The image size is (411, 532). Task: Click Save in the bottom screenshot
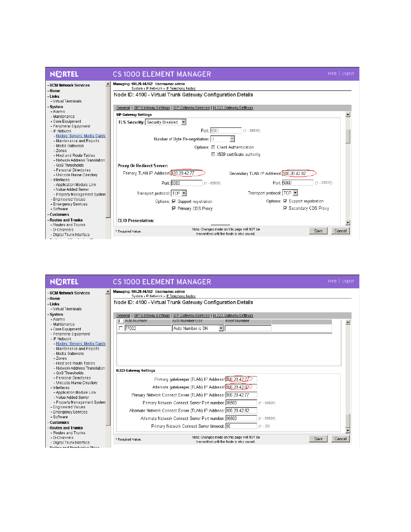coord(318,439)
